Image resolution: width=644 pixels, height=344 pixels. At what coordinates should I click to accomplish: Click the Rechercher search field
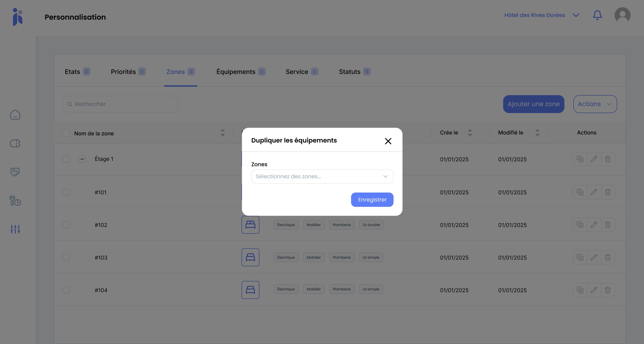121,104
